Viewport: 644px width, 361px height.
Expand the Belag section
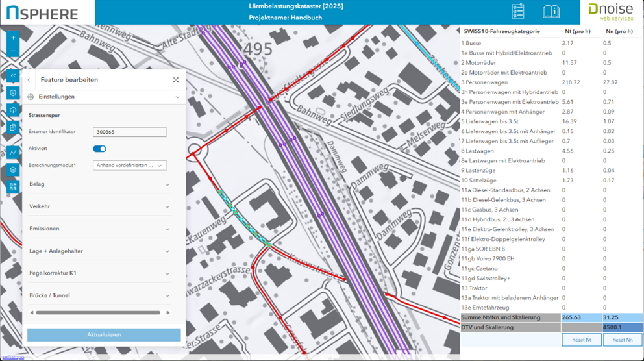point(99,184)
